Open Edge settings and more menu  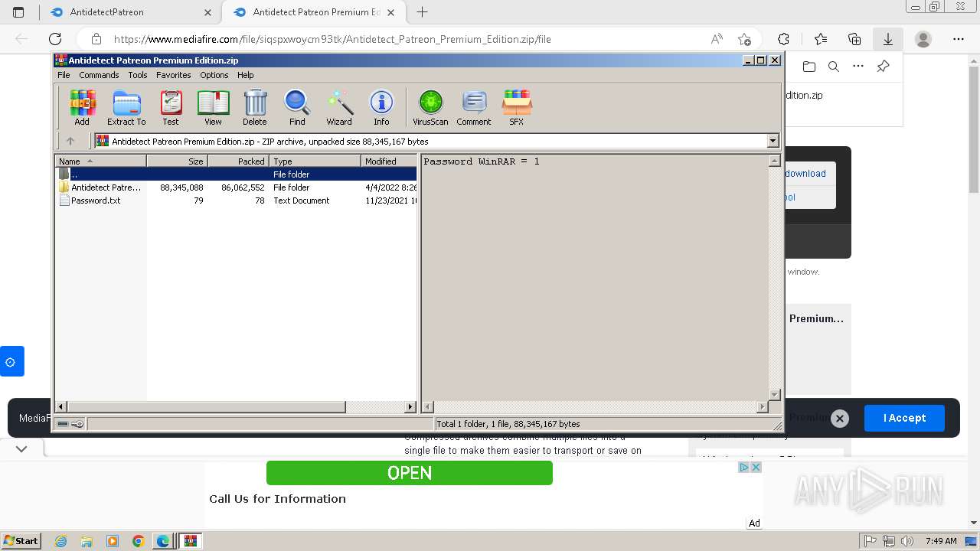(x=959, y=39)
